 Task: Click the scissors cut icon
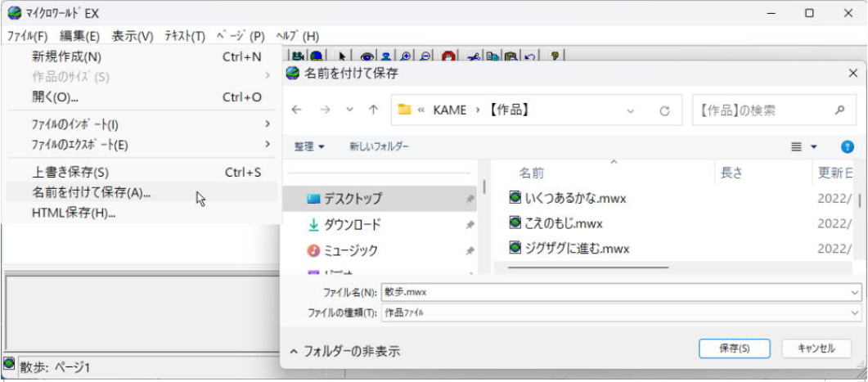pyautogui.click(x=474, y=56)
